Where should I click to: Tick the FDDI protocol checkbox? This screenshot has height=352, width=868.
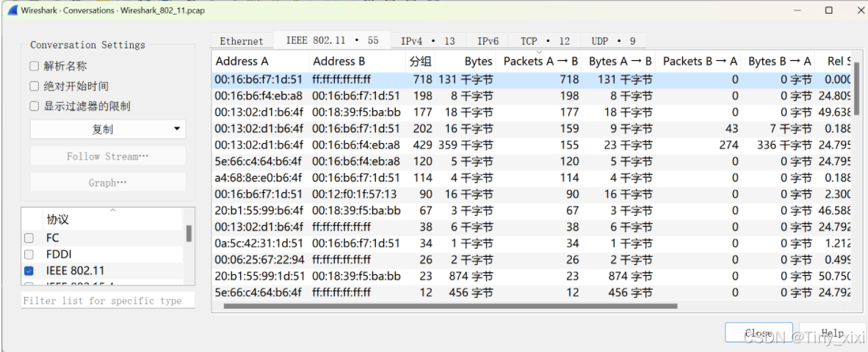(29, 254)
